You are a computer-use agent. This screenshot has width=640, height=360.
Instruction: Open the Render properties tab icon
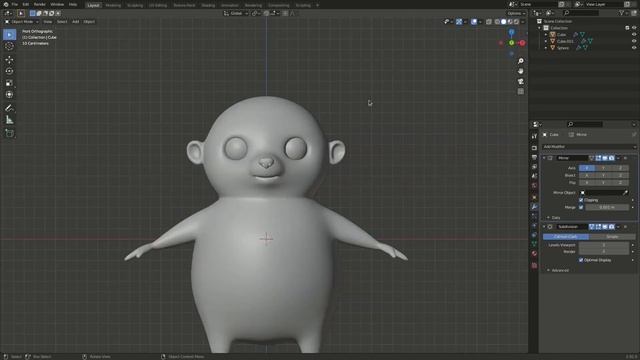click(534, 148)
